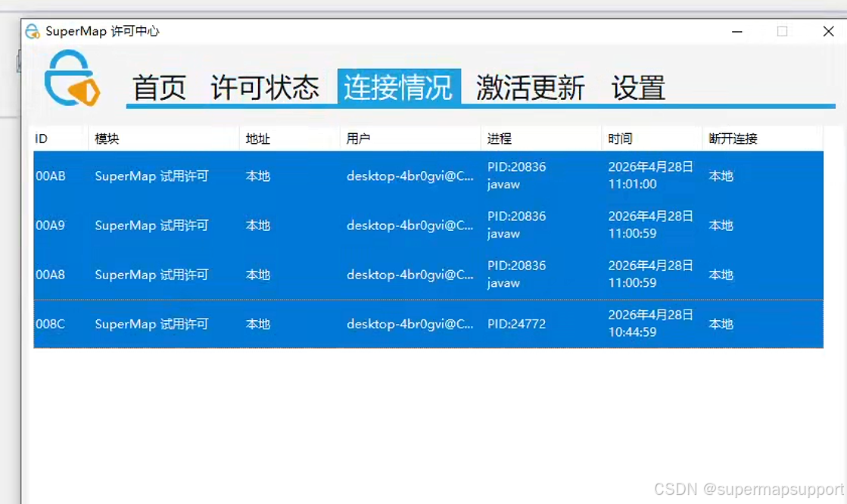This screenshot has width=847, height=504.
Task: Click the desktop-4br0gvi user in row 00AB
Action: (x=410, y=176)
